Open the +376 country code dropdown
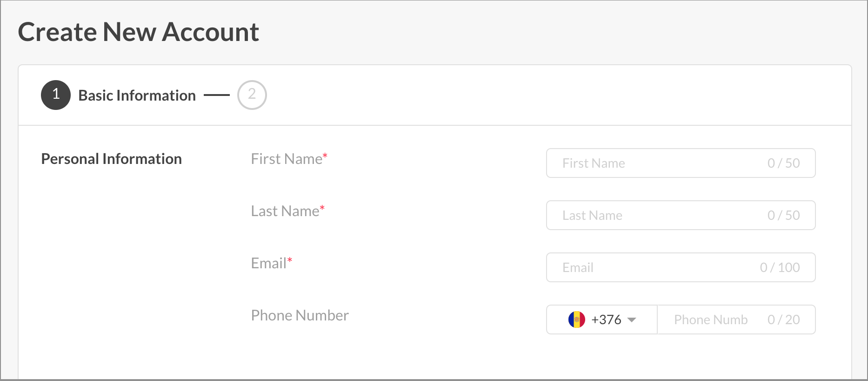The width and height of the screenshot is (868, 381). click(x=602, y=320)
